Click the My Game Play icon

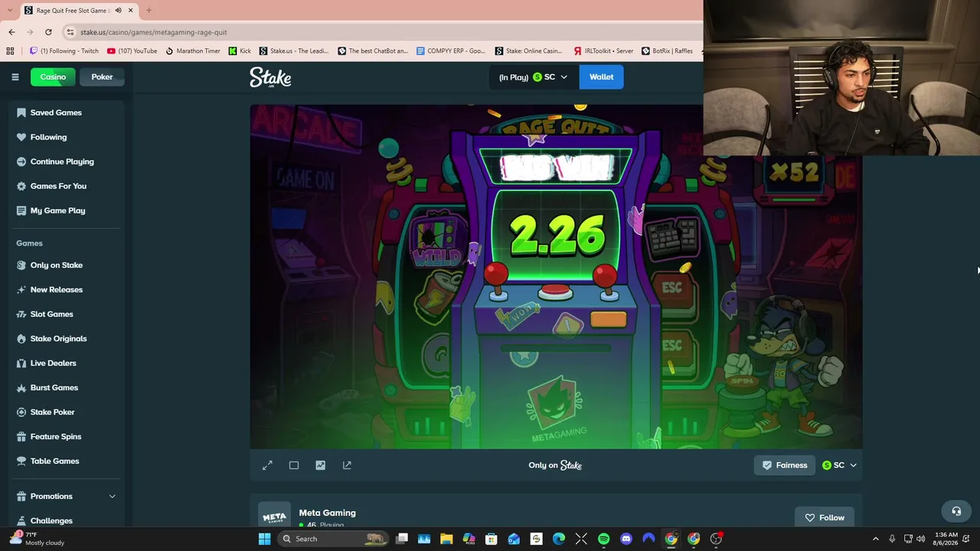pyautogui.click(x=21, y=210)
